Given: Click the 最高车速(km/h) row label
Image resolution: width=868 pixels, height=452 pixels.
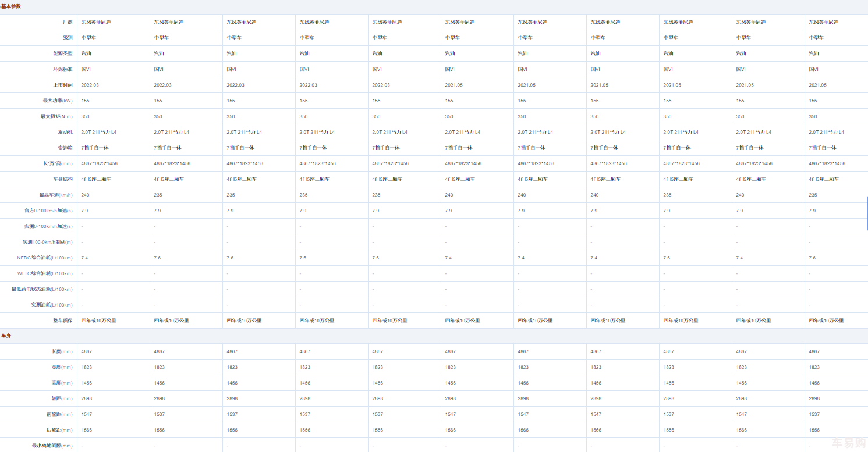Looking at the screenshot, I should coord(56,195).
